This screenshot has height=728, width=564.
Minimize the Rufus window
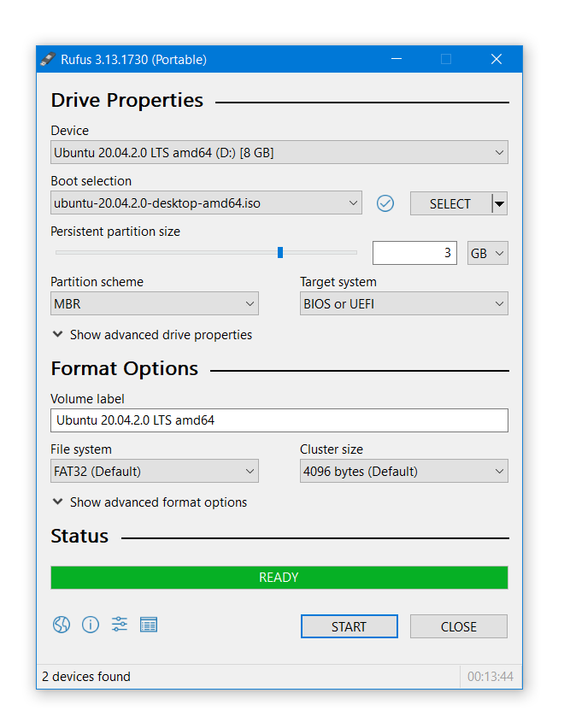(x=397, y=59)
